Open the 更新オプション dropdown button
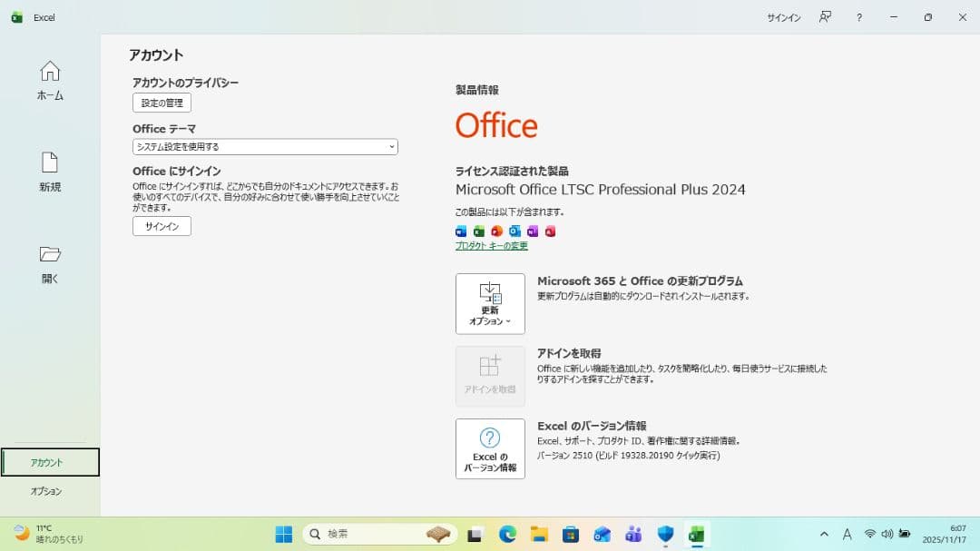This screenshot has height=551, width=980. tap(490, 303)
